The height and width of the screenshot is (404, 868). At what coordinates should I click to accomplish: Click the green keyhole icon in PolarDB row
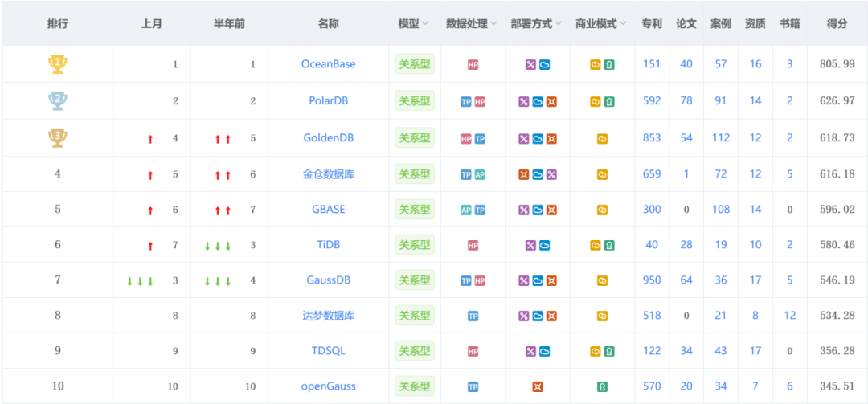[609, 102]
